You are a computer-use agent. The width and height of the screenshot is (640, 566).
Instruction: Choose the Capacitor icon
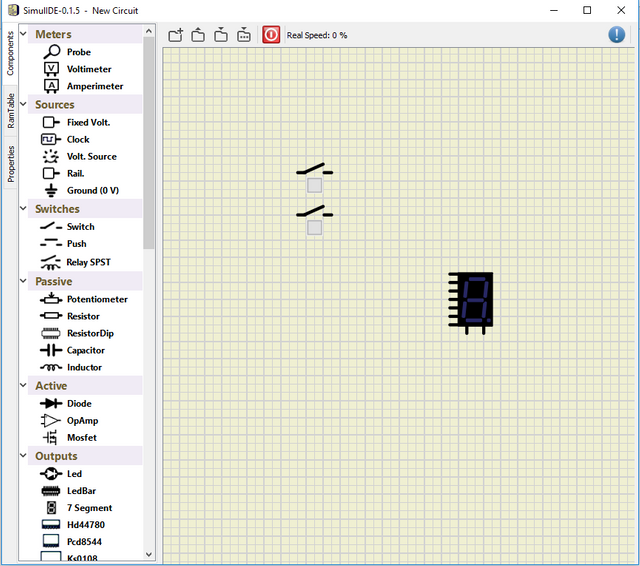click(x=51, y=350)
